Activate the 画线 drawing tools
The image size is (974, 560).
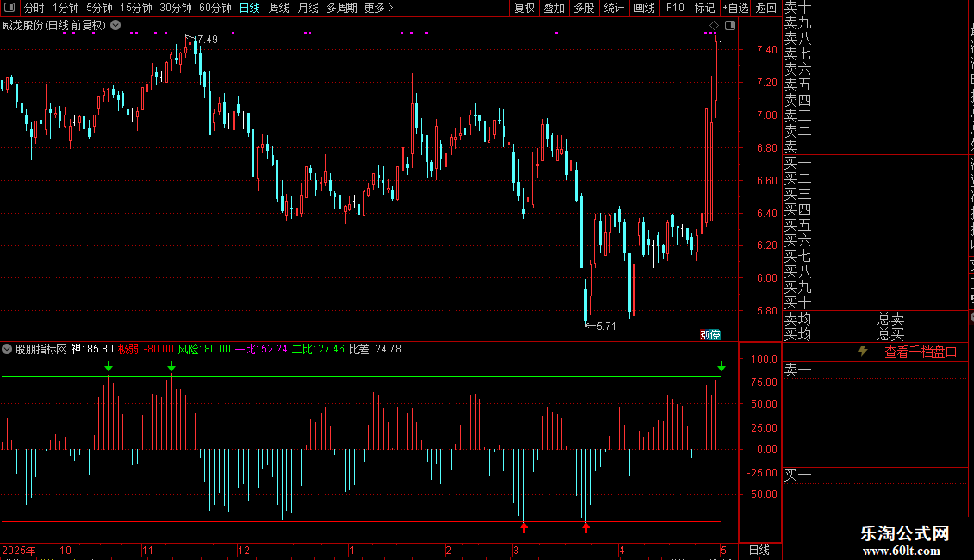pos(644,8)
